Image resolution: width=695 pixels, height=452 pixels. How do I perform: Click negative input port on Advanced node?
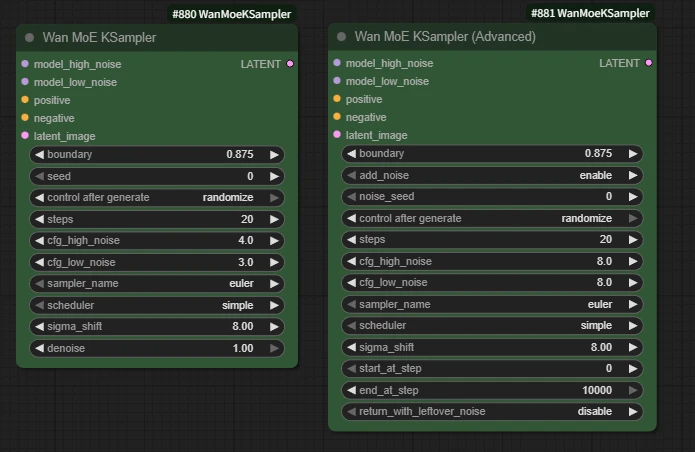click(x=337, y=117)
